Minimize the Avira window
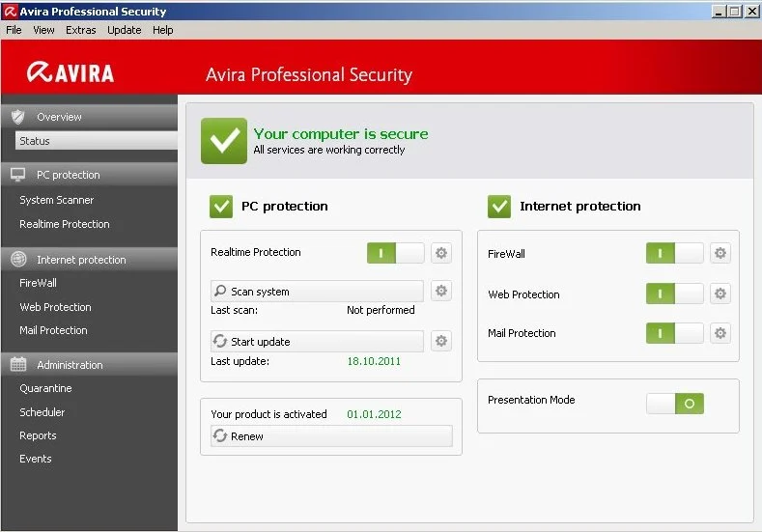Screen dimensions: 762x532 [x=719, y=11]
